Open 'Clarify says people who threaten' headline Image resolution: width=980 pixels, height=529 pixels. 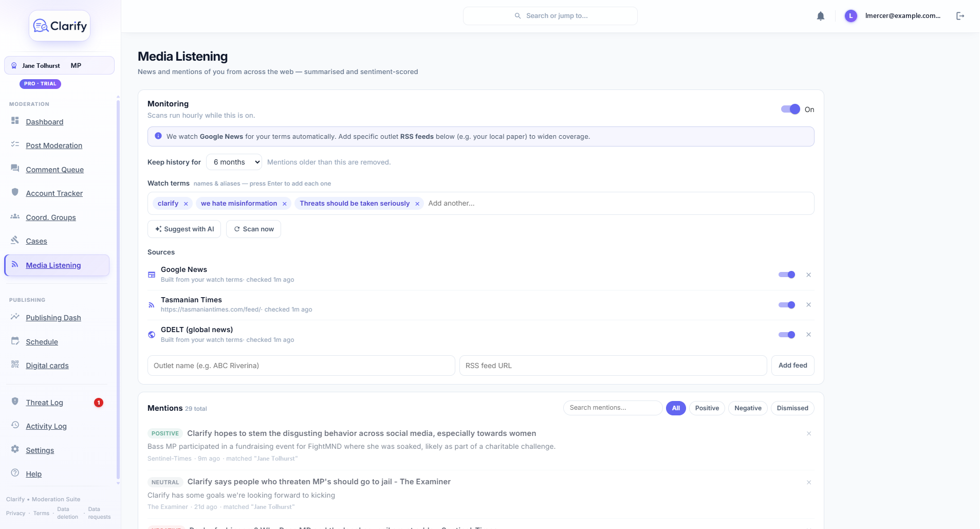tap(319, 482)
